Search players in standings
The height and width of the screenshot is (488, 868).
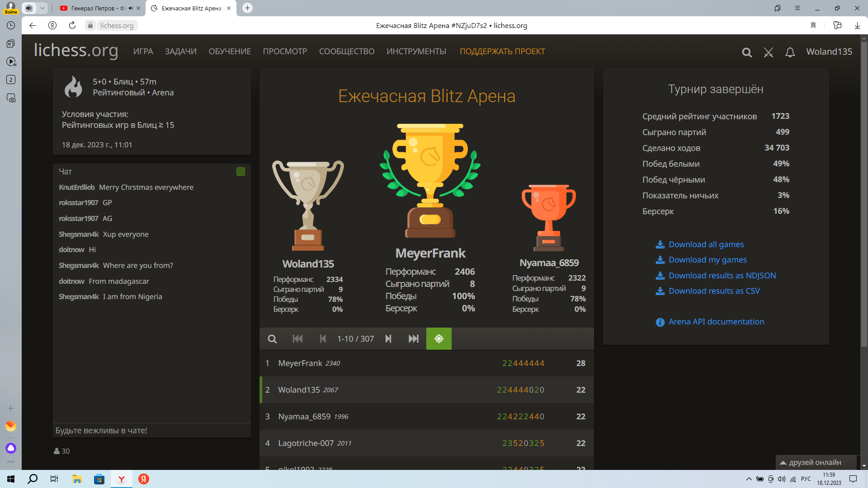click(272, 339)
